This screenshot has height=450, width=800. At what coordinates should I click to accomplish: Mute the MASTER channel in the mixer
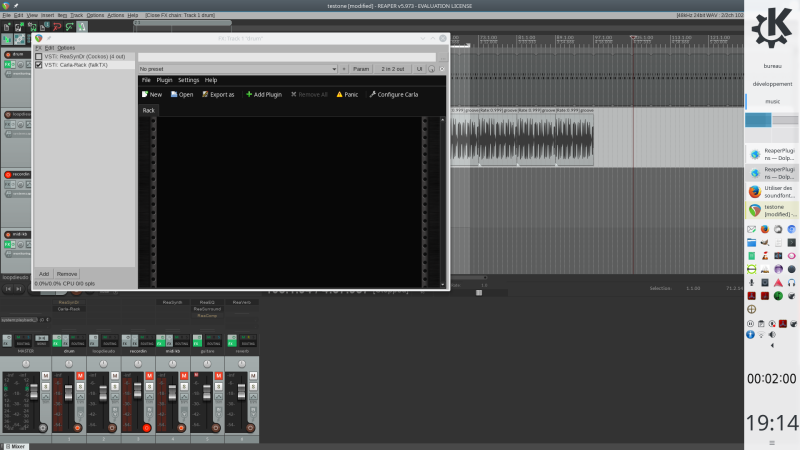click(45, 376)
